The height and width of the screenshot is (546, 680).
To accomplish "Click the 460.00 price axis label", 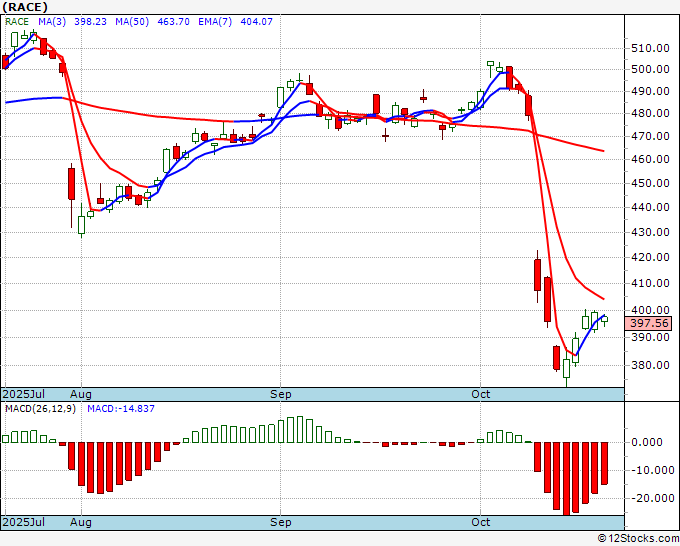I will click(650, 160).
